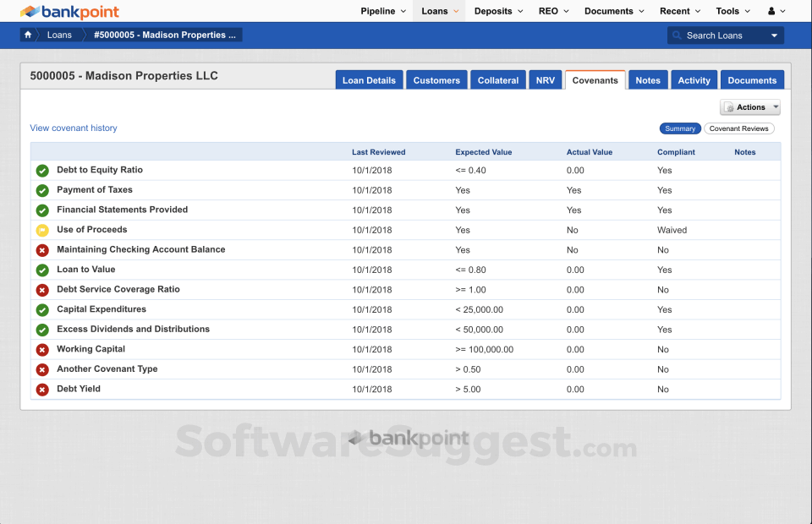The image size is (812, 524).
Task: Click the BankPoint logo
Action: (x=69, y=12)
